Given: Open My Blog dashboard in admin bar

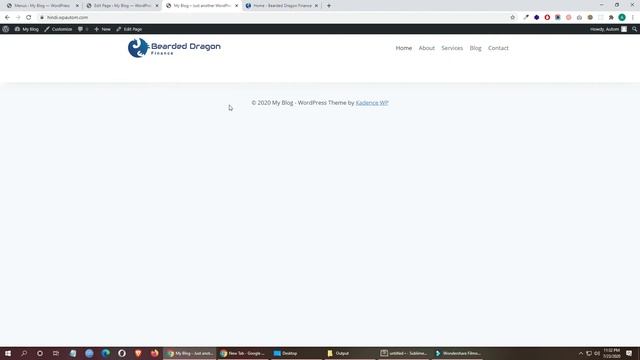Looking at the screenshot, I should pyautogui.click(x=27, y=29).
